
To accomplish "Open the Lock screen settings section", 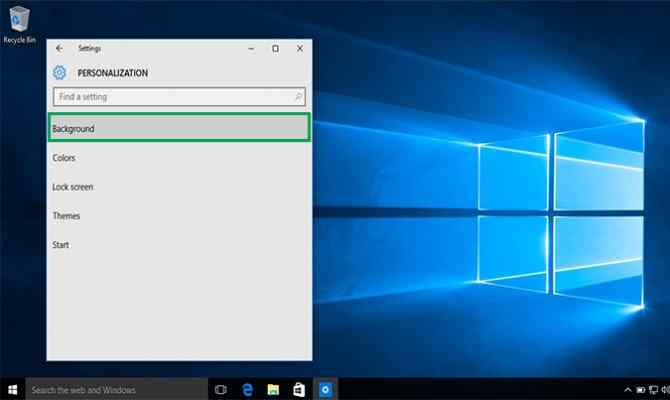I will click(x=73, y=187).
